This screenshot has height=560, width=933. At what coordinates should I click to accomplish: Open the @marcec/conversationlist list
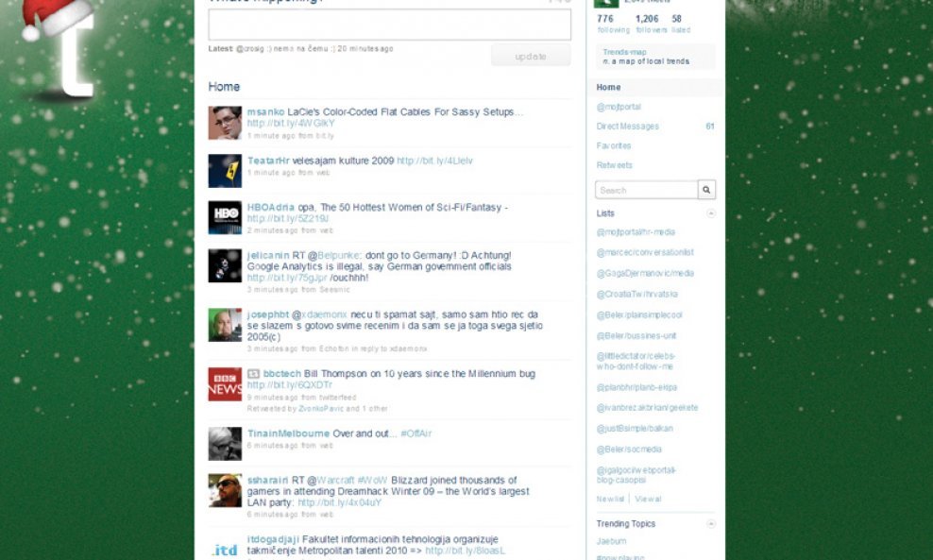tap(645, 252)
